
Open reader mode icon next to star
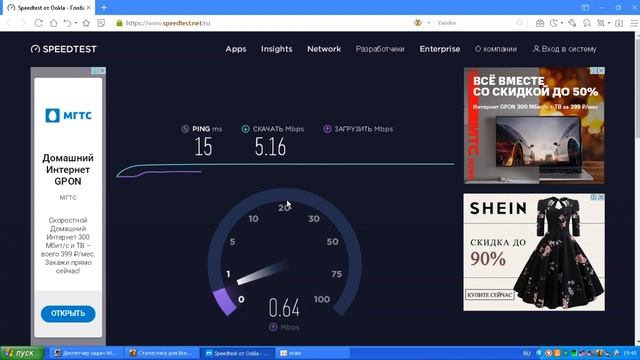click(x=101, y=23)
